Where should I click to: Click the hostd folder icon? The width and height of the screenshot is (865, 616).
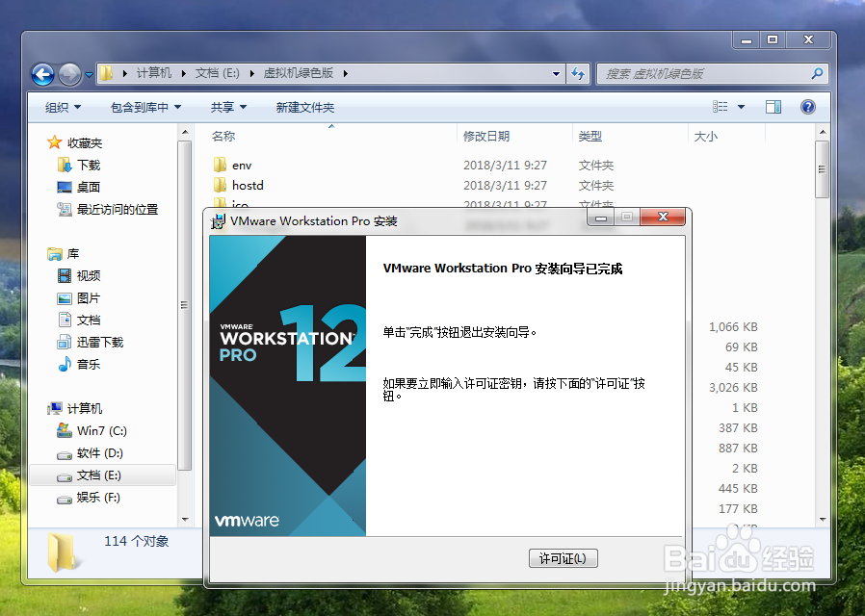click(220, 185)
